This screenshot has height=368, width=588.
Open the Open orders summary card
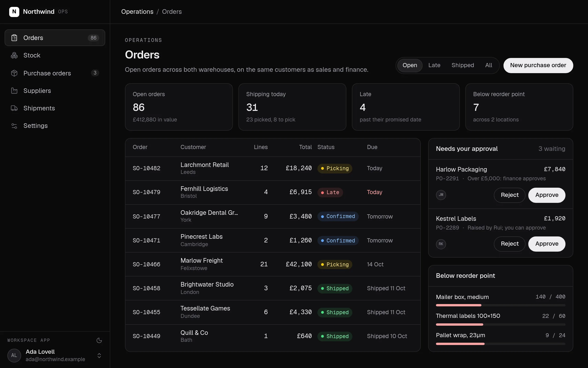pos(179,107)
